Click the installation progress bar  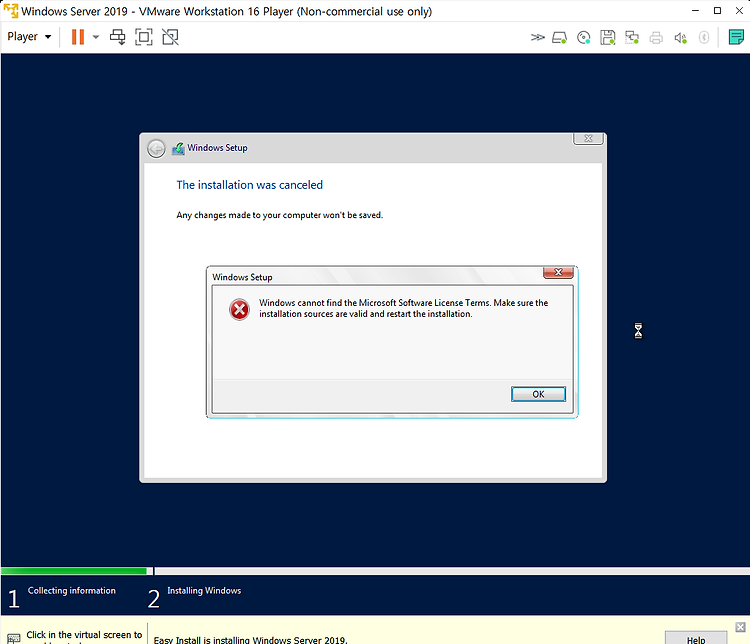tap(375, 571)
